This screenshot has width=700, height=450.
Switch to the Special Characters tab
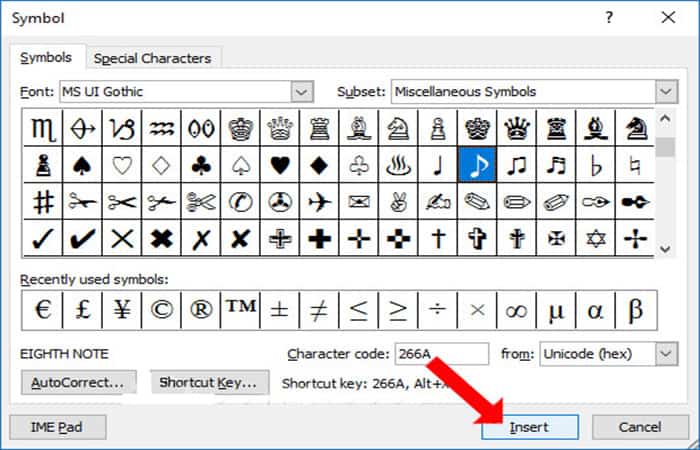(x=153, y=58)
